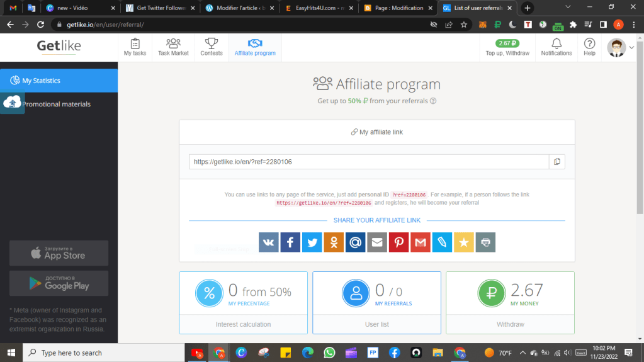Screen dimensions: 644x362
Task: Copy affiliate link with clipboard icon
Action: coord(556,162)
